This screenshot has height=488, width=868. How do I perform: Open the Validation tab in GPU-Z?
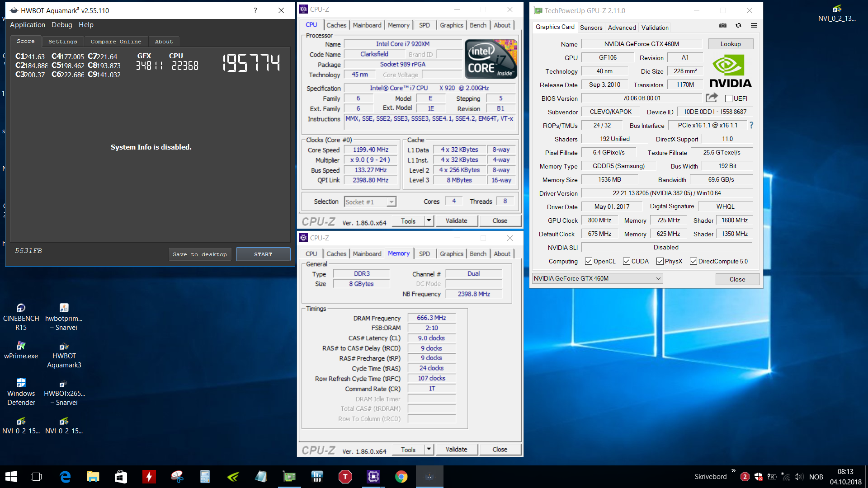click(655, 28)
